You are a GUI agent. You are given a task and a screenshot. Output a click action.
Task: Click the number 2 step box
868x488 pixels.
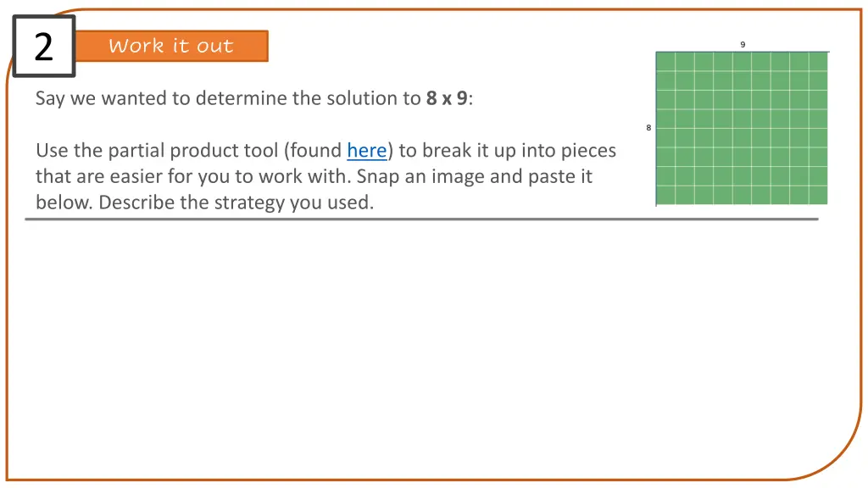tap(44, 46)
